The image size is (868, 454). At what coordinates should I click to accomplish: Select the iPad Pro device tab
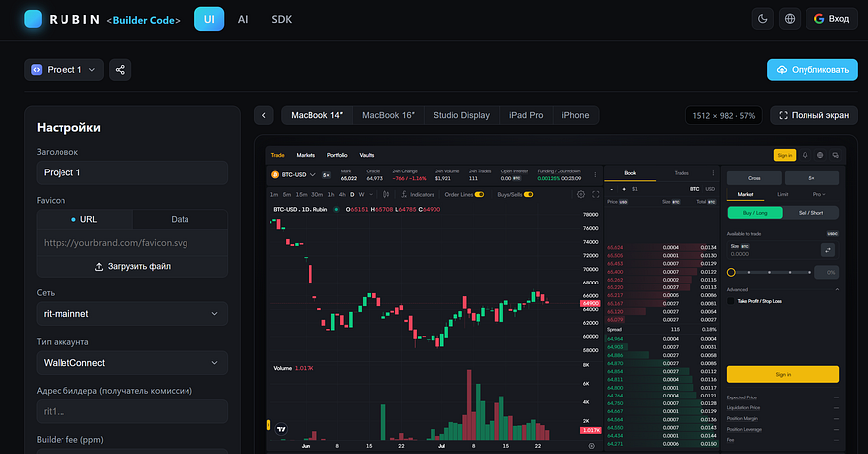click(x=526, y=115)
